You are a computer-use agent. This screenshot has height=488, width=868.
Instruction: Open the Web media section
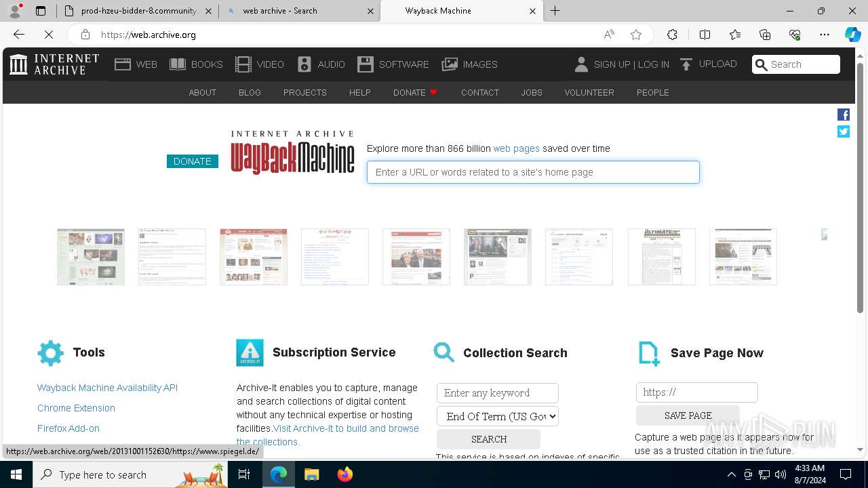coord(136,64)
